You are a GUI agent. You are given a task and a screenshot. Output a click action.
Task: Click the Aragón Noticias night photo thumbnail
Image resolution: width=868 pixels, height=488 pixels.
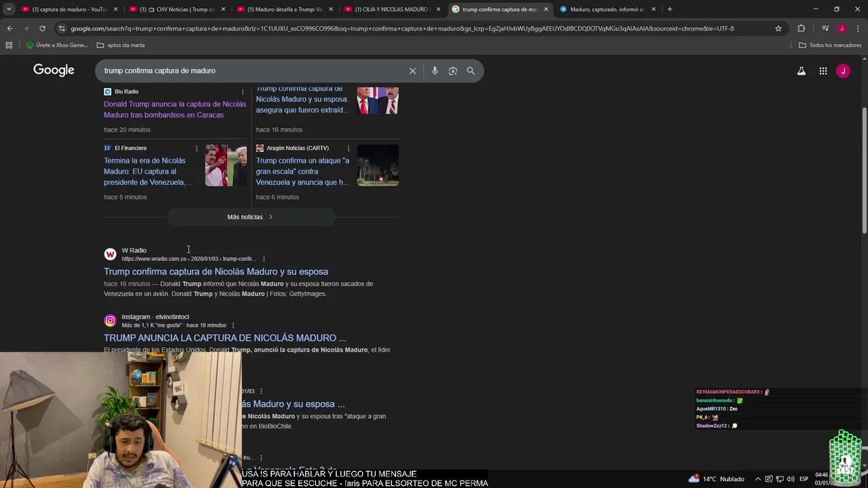click(378, 165)
